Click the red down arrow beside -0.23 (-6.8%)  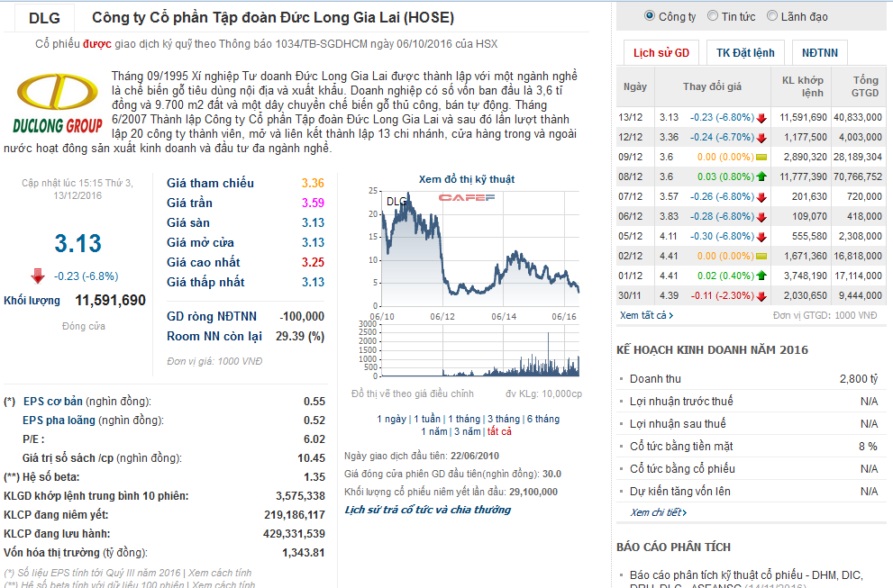tap(38, 276)
